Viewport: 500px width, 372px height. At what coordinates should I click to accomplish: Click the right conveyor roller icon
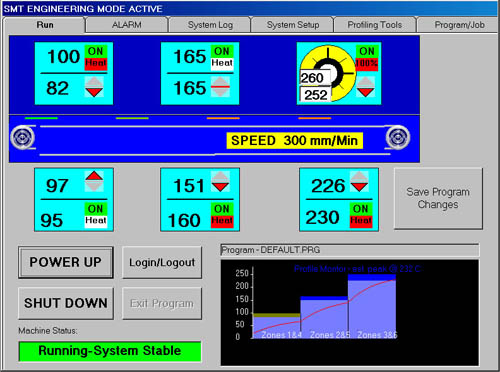point(398,137)
